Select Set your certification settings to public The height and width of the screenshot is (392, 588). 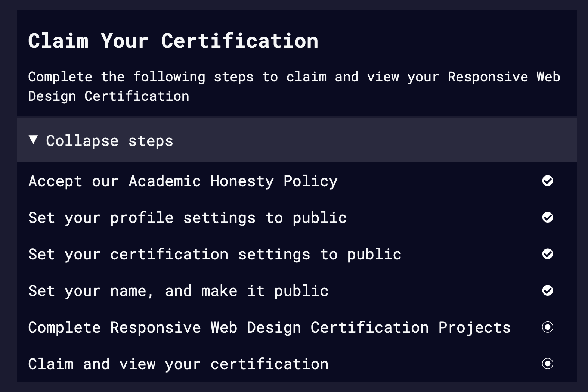[215, 255]
